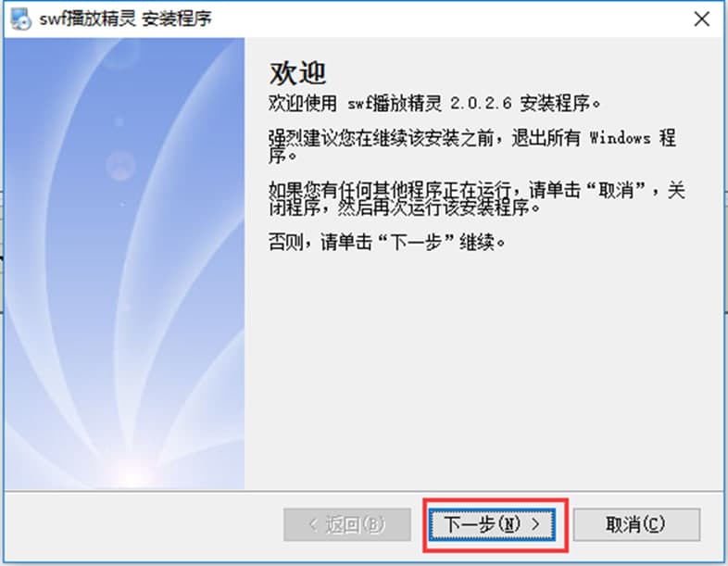Close the swf播放精灵 安装程序 window

click(701, 19)
